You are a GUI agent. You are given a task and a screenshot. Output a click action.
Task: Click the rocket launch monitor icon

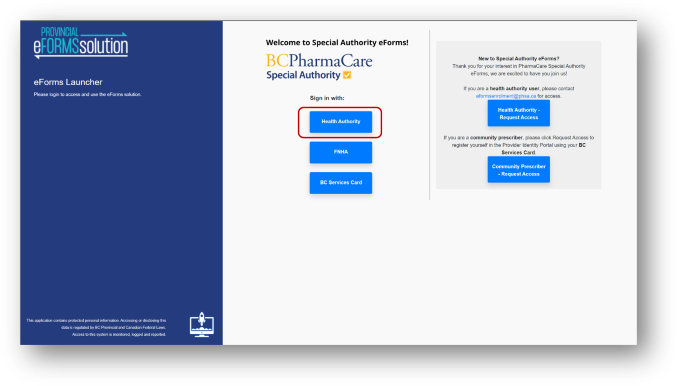pyautogui.click(x=202, y=325)
